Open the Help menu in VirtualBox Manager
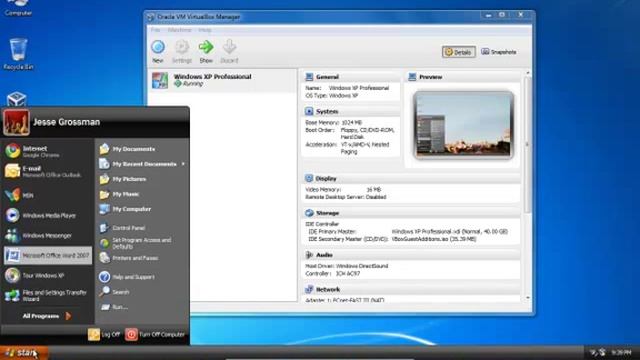 205,30
